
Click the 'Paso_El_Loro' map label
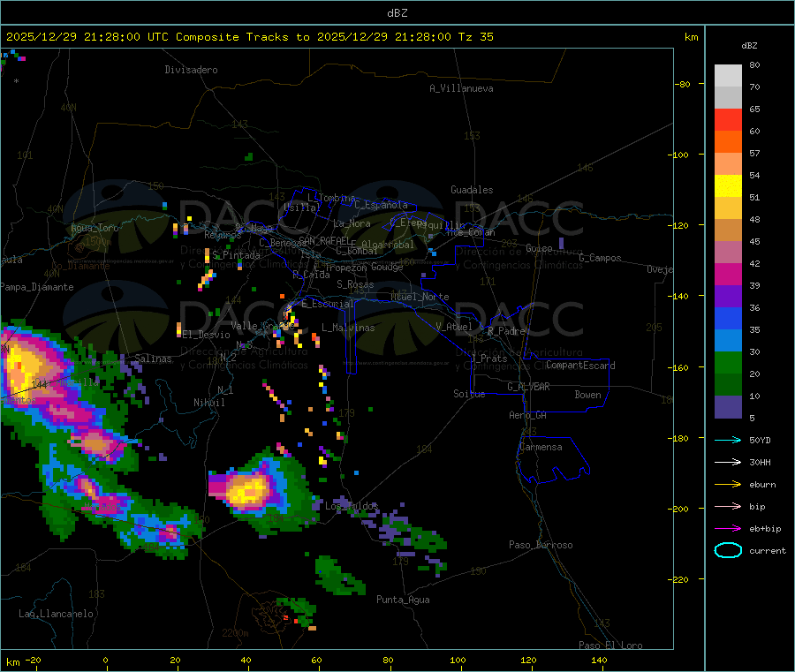click(x=610, y=646)
